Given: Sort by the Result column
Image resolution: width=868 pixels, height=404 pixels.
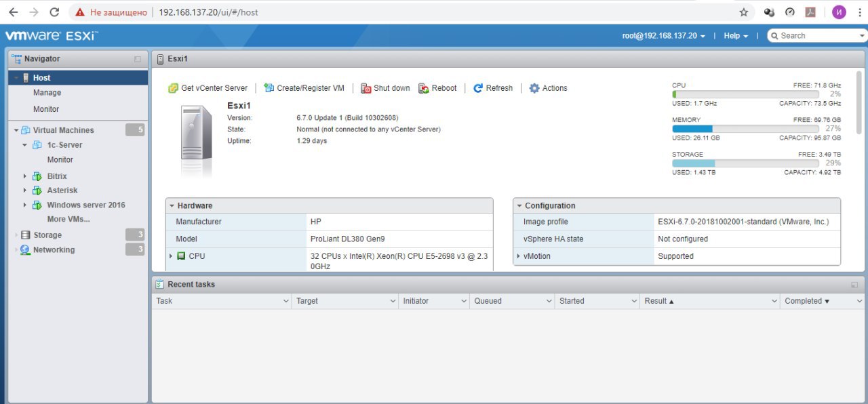Looking at the screenshot, I should (x=659, y=301).
